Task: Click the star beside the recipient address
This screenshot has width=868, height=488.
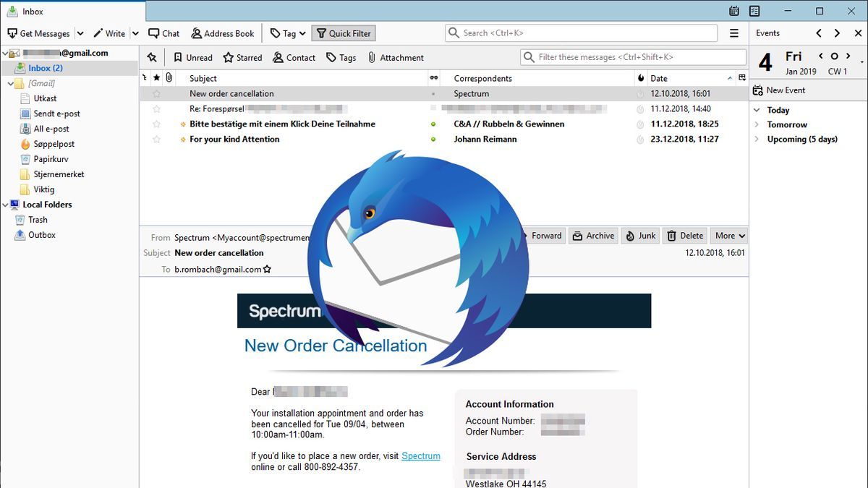Action: pos(267,270)
